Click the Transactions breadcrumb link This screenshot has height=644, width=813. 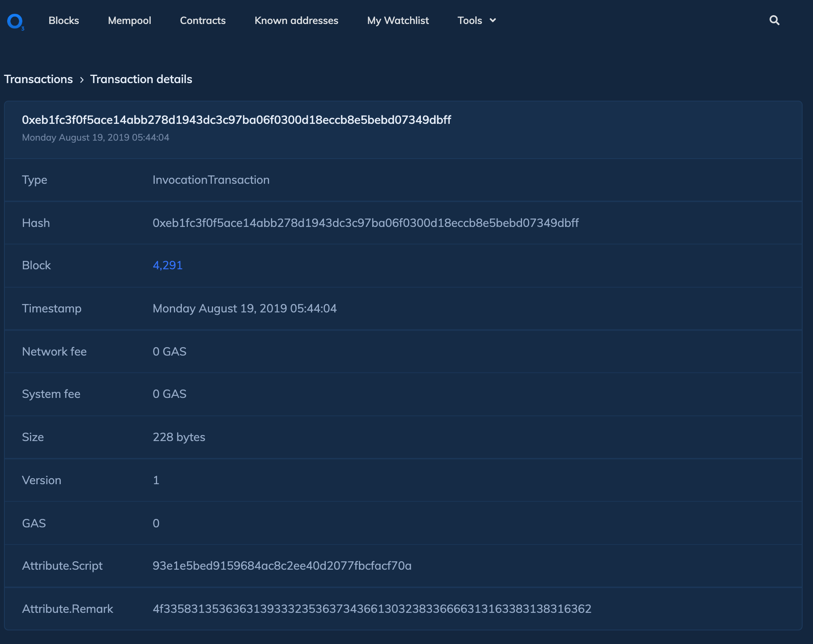coord(38,79)
